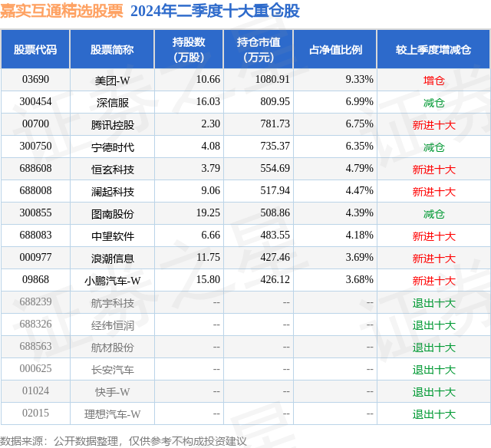Viewport: 491px width, 448px height.
Task: Click the 嘉实互通精选股票 fund title
Action: 61,11
